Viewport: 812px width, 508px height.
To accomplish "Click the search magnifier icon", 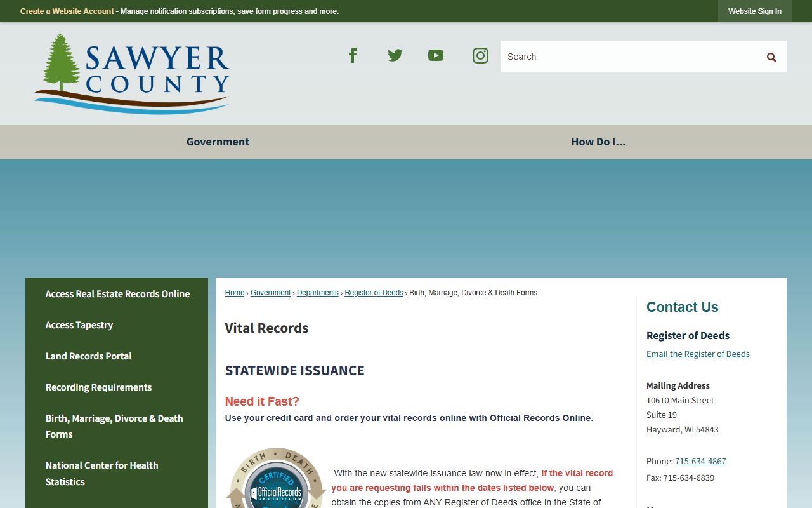I will (771, 57).
